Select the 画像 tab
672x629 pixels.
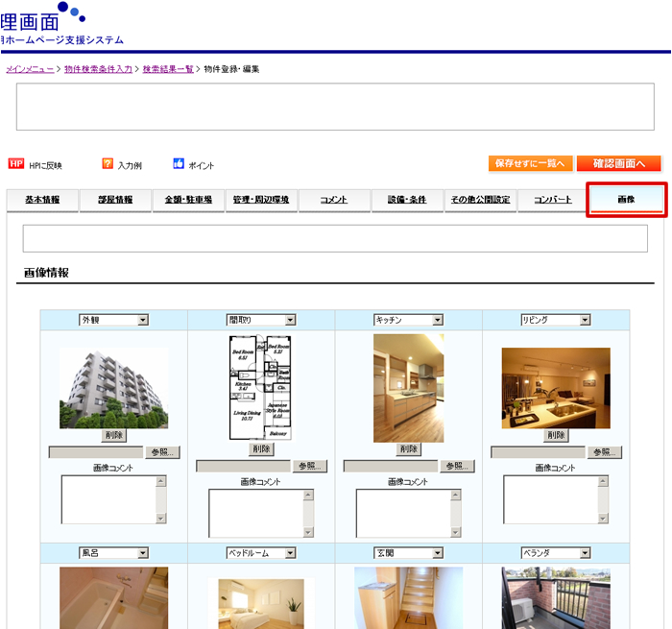tap(627, 200)
